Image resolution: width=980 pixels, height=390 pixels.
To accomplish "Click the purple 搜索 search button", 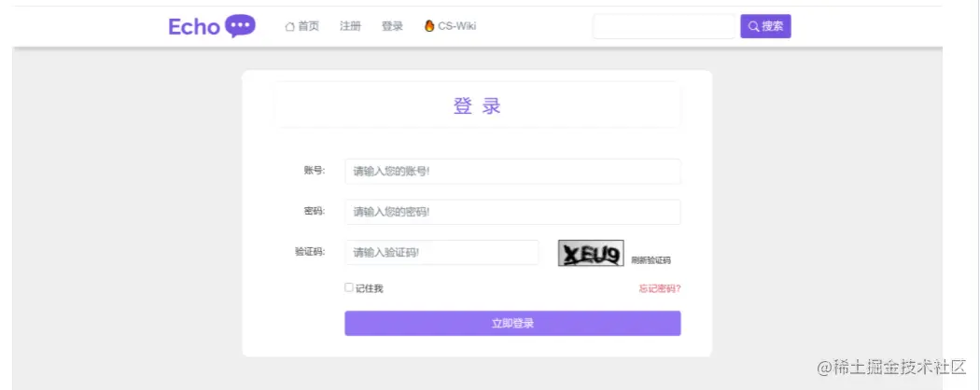I will (x=765, y=26).
